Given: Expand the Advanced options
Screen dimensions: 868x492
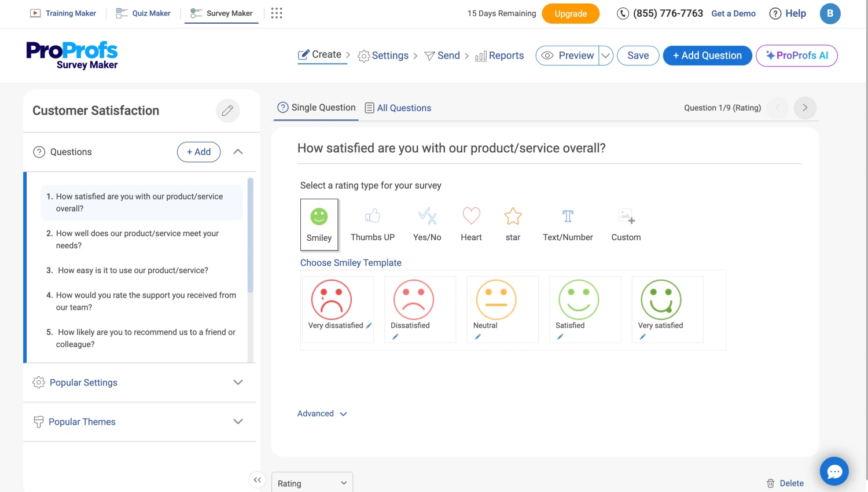Looking at the screenshot, I should (x=322, y=414).
